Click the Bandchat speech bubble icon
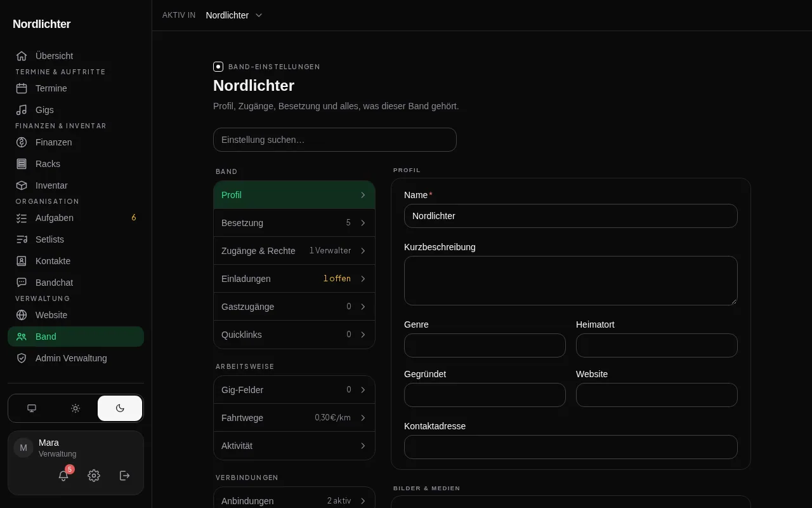812x508 pixels. tap(22, 283)
